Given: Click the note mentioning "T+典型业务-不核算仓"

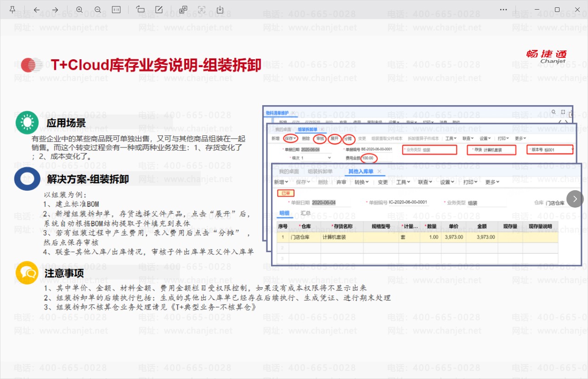Looking at the screenshot, I should click(x=151, y=307).
